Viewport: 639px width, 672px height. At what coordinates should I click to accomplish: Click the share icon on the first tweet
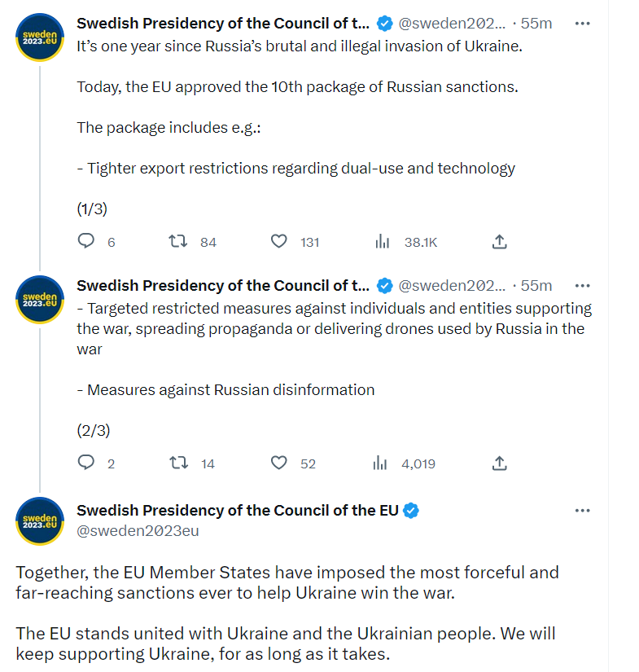[499, 241]
